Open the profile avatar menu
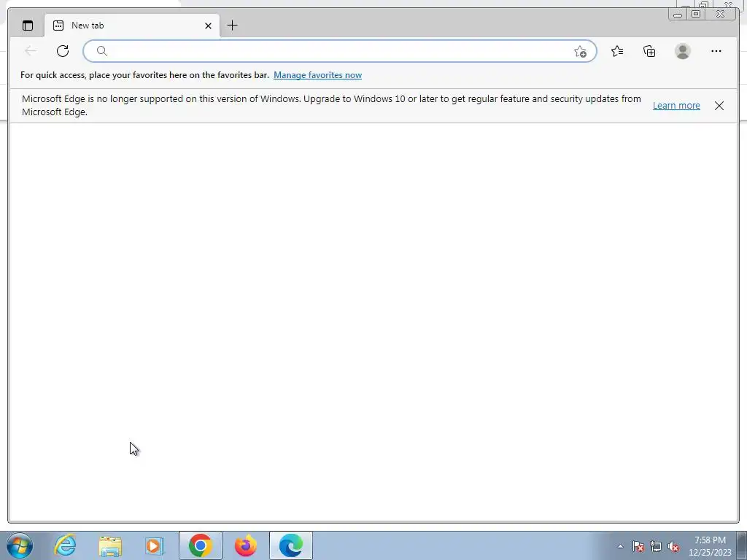 [x=683, y=51]
